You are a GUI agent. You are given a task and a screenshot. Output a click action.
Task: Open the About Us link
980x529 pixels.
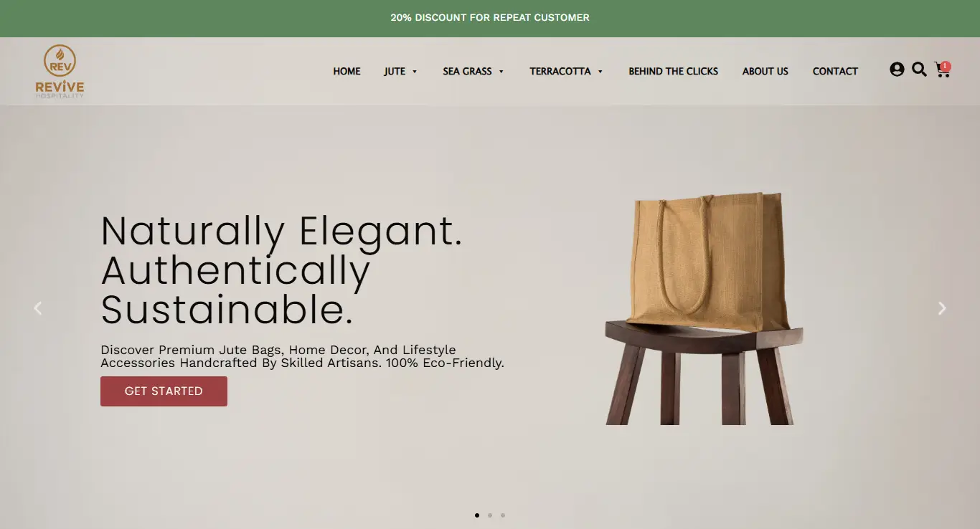point(765,71)
